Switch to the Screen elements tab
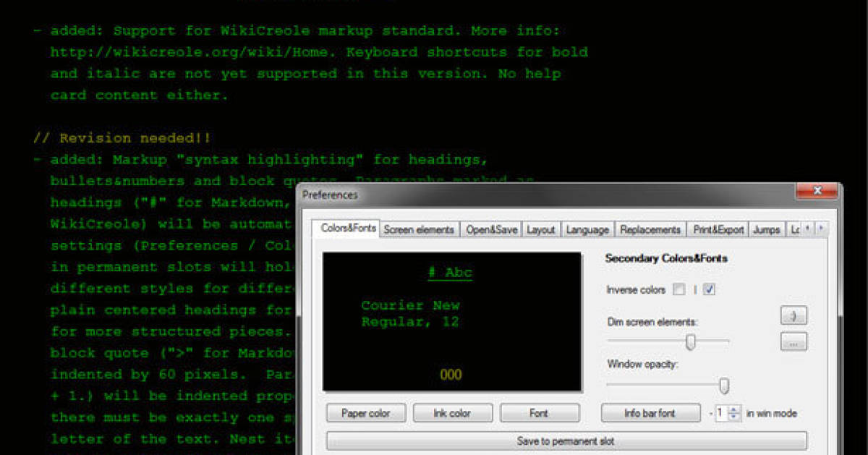868x455 pixels. click(420, 229)
